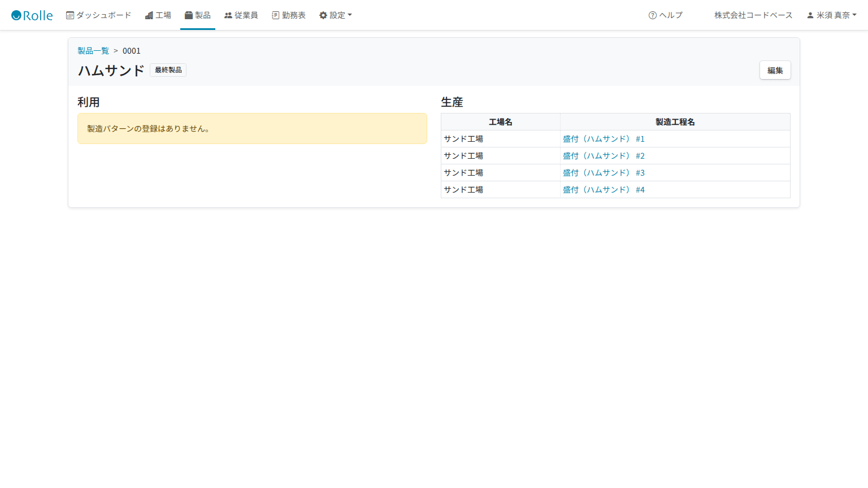Image resolution: width=868 pixels, height=488 pixels.
Task: Go to the 工場 page
Action: click(158, 15)
